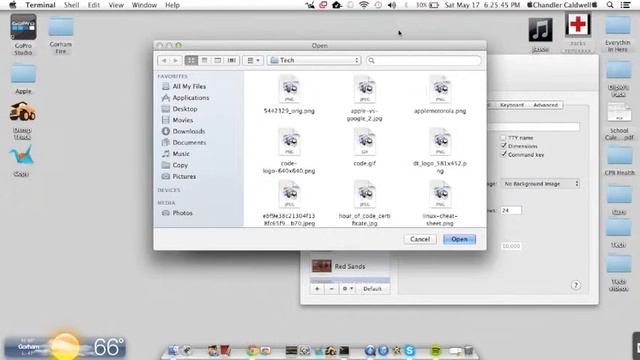This screenshot has width=640, height=360.
Task: Open profile gear action menu
Action: (x=347, y=289)
